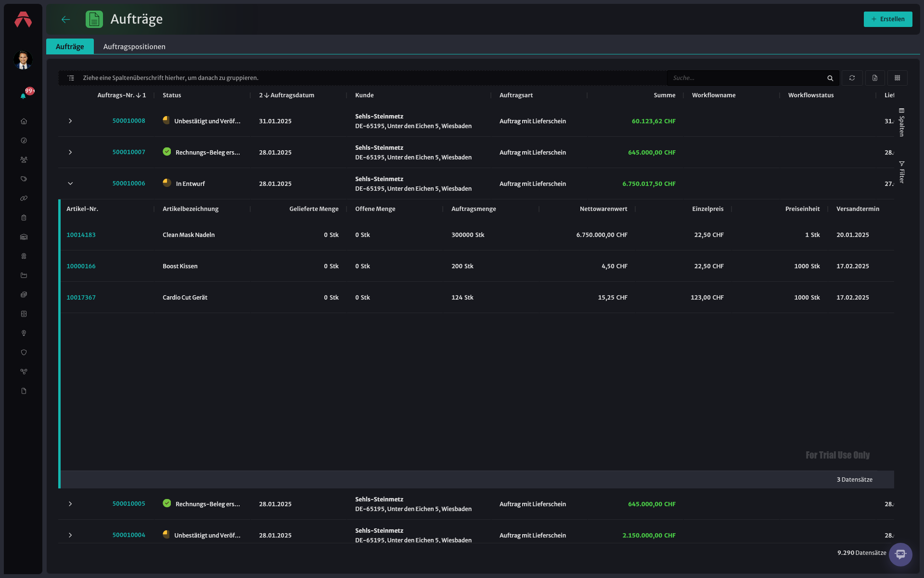Switch to the Auftragspositionen tab

pyautogui.click(x=134, y=47)
